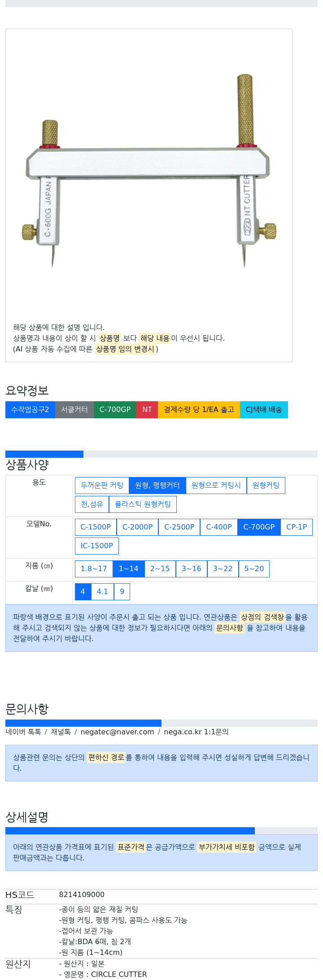This screenshot has height=980, width=323.
Task: Select the 서클커터 tag
Action: tap(74, 410)
